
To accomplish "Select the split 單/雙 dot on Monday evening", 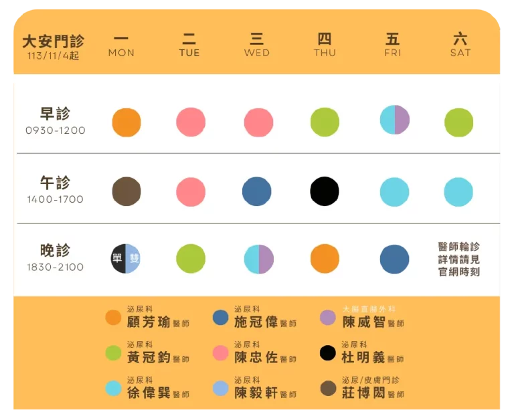I will click(x=126, y=259).
